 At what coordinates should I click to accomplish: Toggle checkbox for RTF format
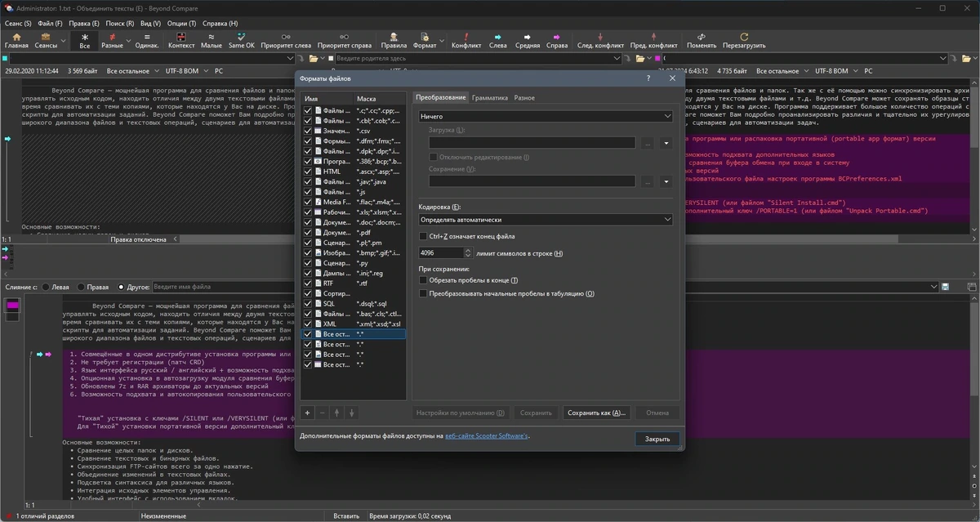[x=308, y=283]
